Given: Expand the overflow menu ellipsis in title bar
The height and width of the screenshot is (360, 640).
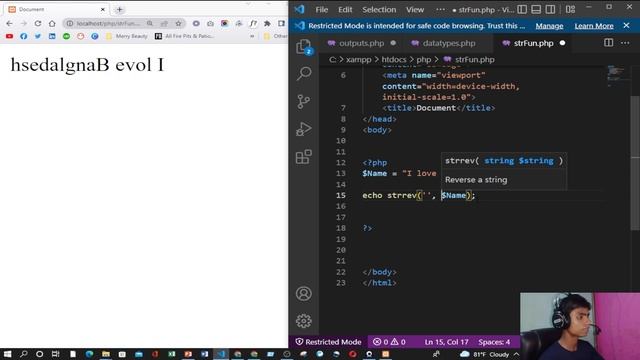Looking at the screenshot, I should [440, 9].
